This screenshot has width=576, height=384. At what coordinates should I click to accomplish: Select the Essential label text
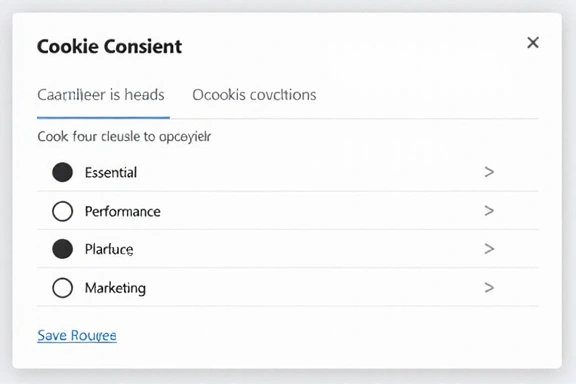click(111, 172)
